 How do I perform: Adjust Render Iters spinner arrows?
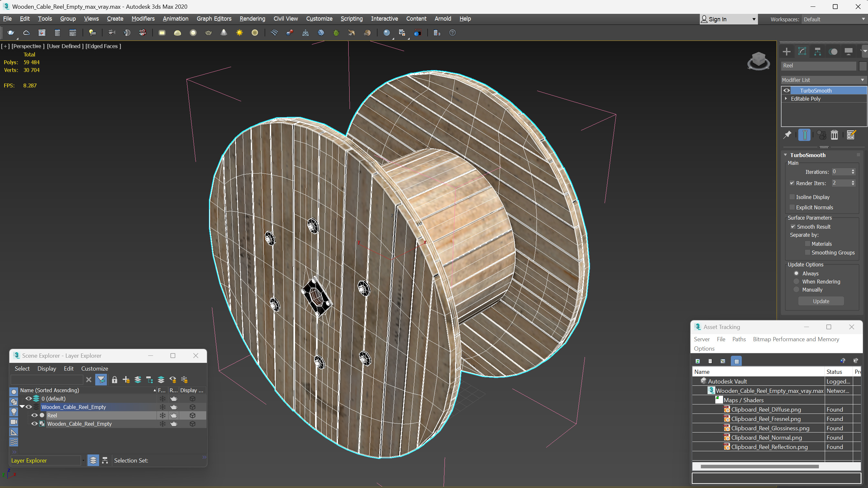(x=853, y=183)
